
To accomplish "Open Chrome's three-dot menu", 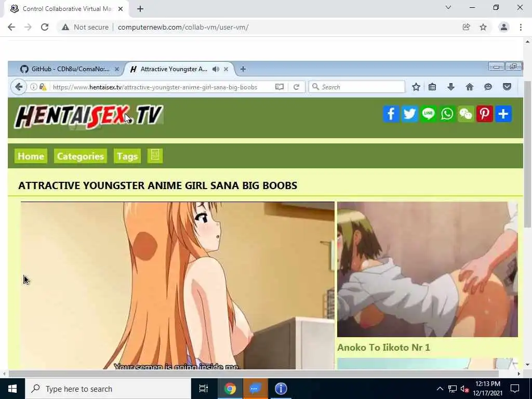I will click(x=521, y=27).
